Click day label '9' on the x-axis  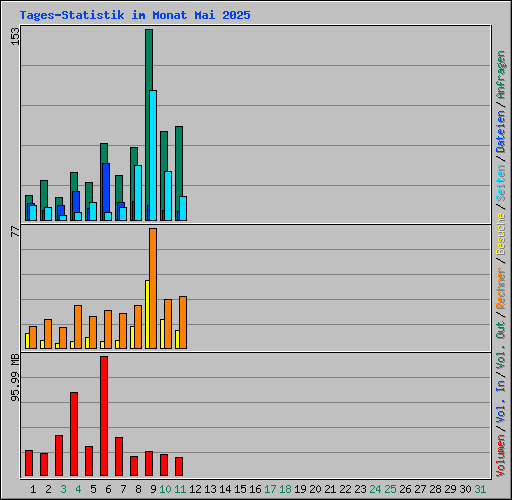tap(153, 489)
